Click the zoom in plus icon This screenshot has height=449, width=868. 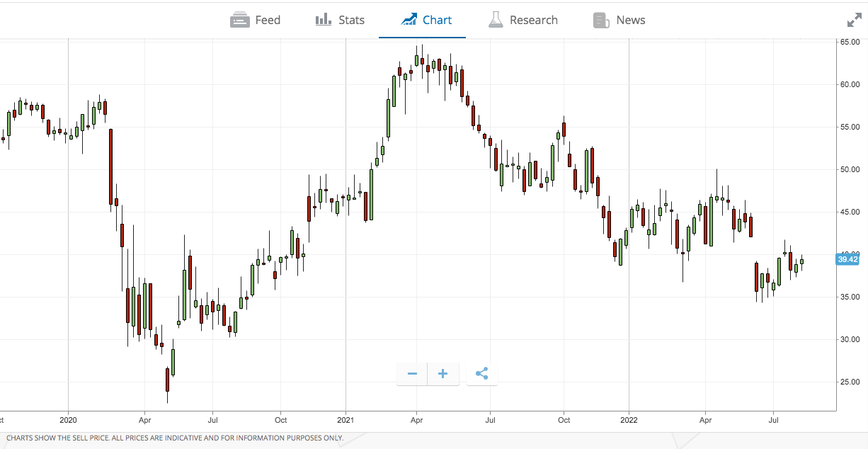[443, 373]
